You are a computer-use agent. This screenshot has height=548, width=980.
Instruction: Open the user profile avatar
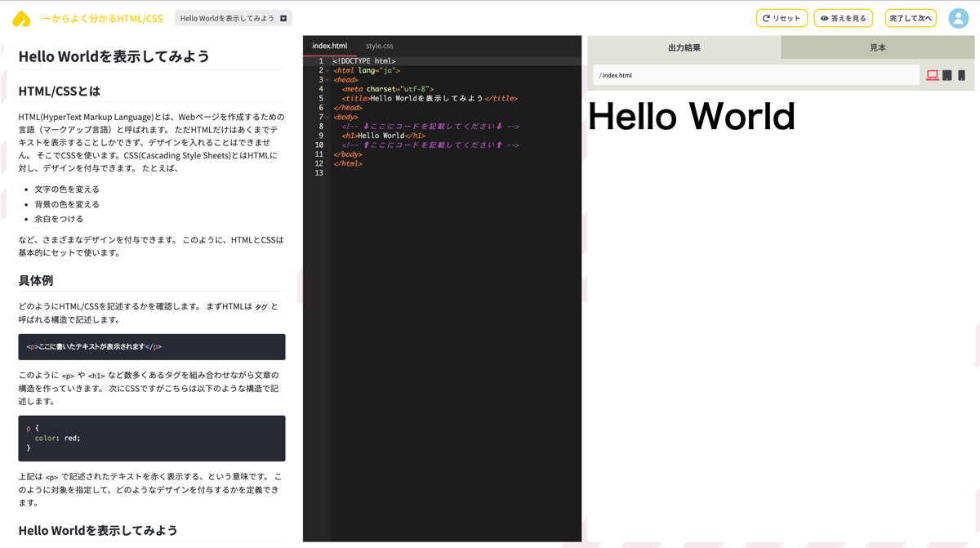pos(958,18)
